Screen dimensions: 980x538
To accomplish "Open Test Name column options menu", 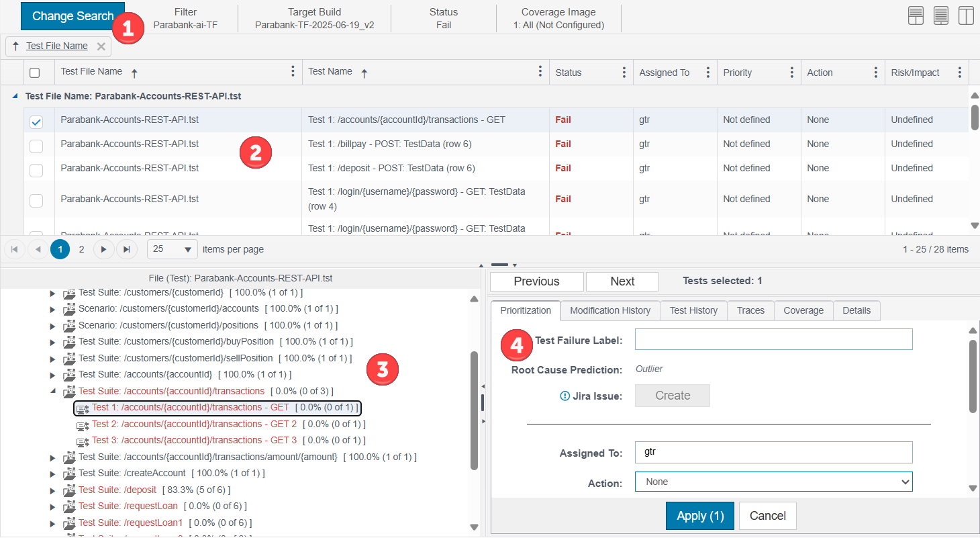I will coord(540,72).
